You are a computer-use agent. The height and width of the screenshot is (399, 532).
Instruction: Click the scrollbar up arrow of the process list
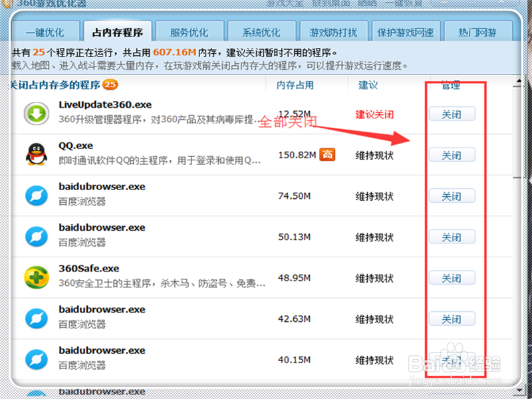click(x=518, y=81)
